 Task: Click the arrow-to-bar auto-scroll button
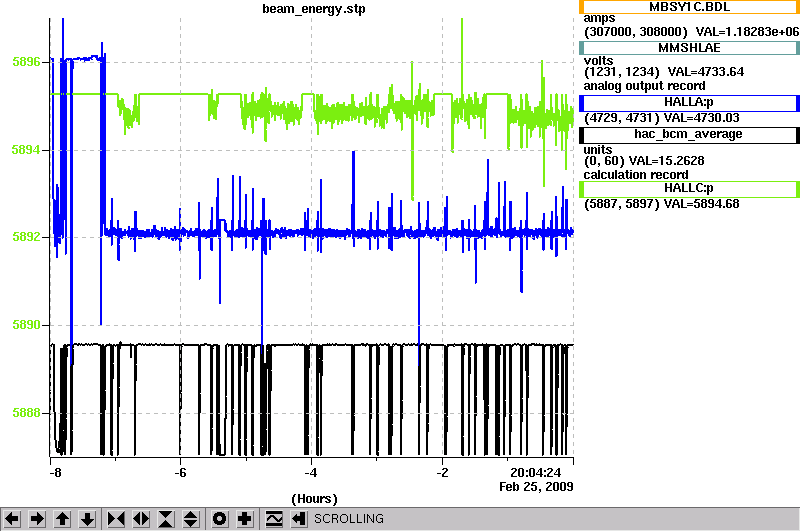click(299, 519)
